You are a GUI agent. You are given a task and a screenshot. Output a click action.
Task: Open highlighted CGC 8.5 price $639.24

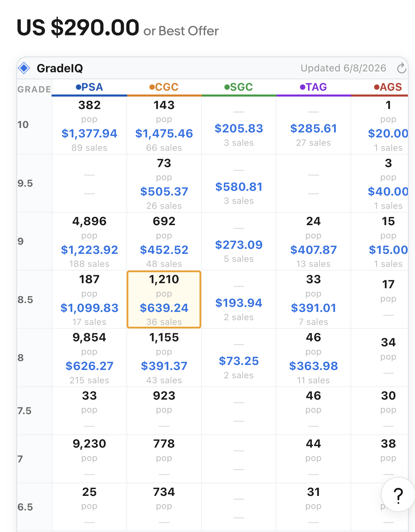[164, 308]
